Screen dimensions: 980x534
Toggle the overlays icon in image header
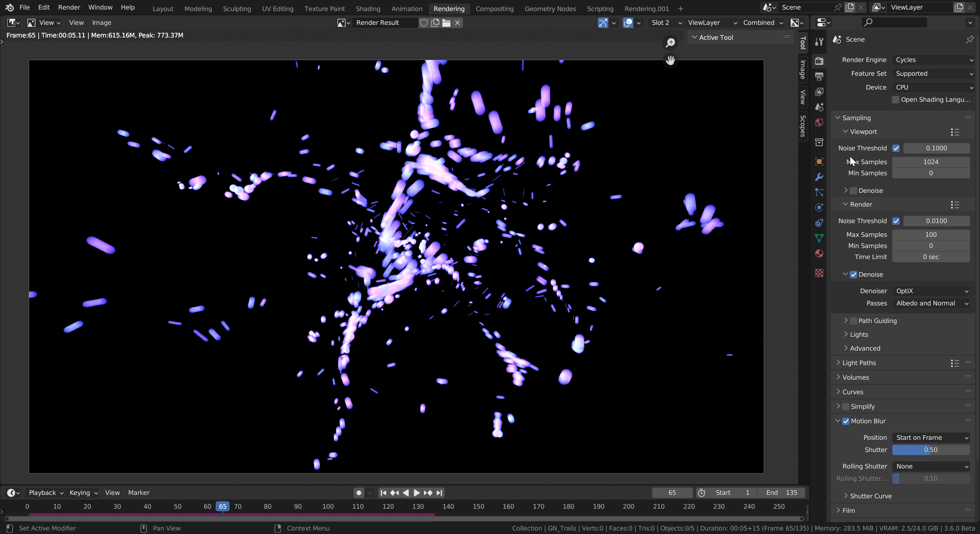pos(628,23)
